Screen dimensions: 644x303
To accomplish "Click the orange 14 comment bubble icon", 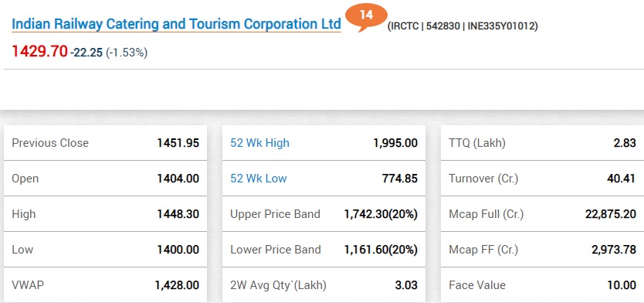I will [366, 17].
